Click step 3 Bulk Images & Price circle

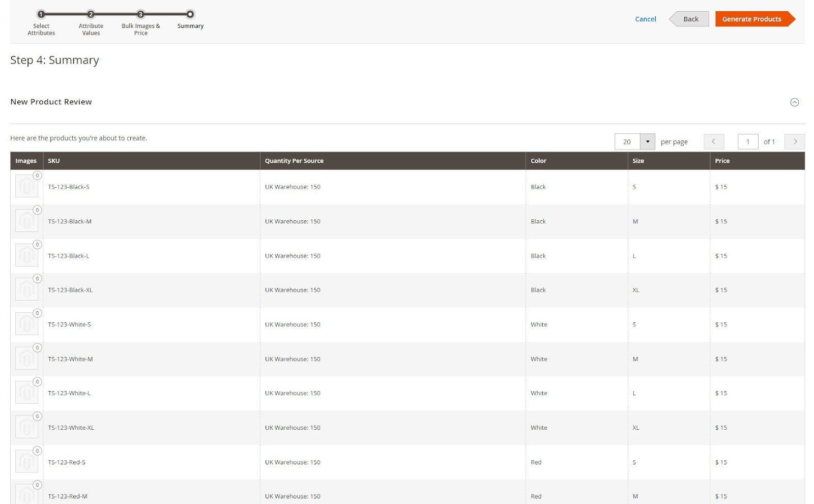[140, 15]
